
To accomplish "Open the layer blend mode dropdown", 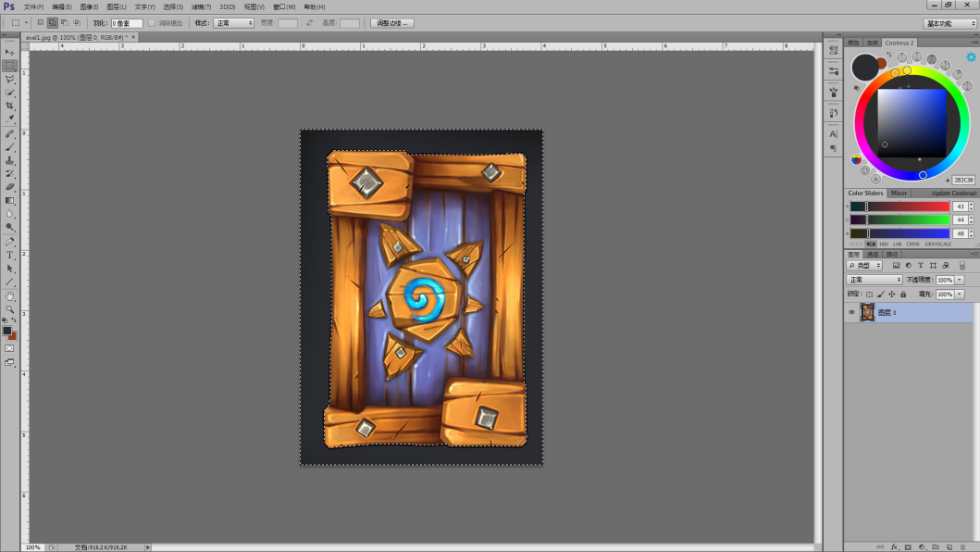I will click(x=874, y=280).
